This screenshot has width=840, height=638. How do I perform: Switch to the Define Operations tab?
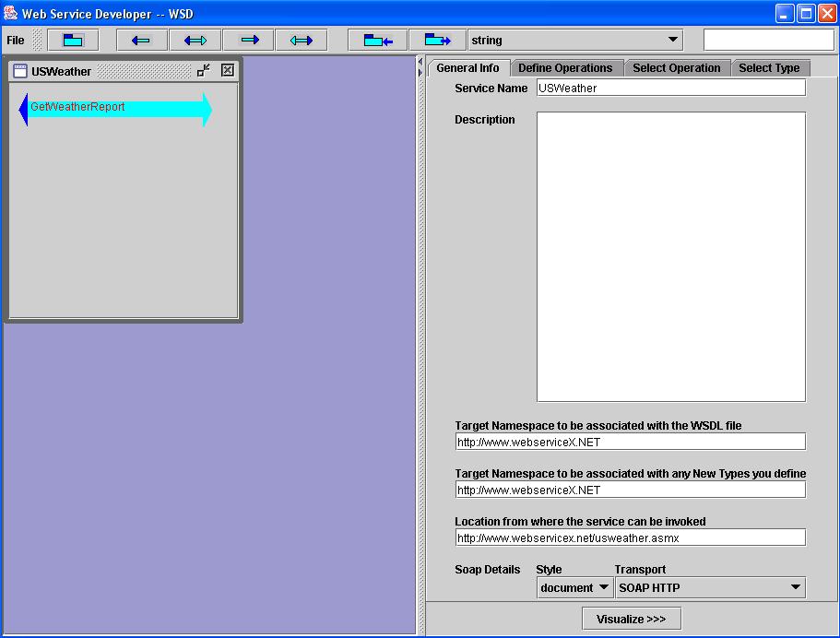point(566,68)
